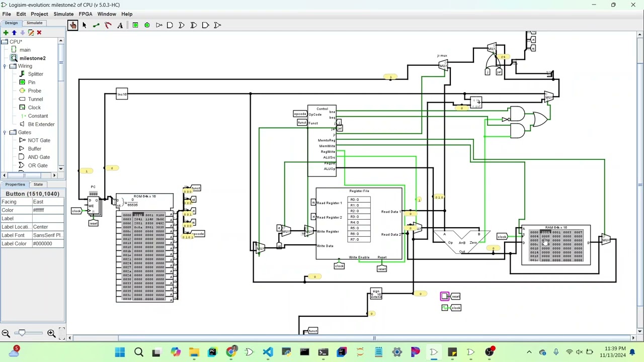The height and width of the screenshot is (362, 644).
Task: Add an input pin from toolbar
Action: pyautogui.click(x=135, y=25)
